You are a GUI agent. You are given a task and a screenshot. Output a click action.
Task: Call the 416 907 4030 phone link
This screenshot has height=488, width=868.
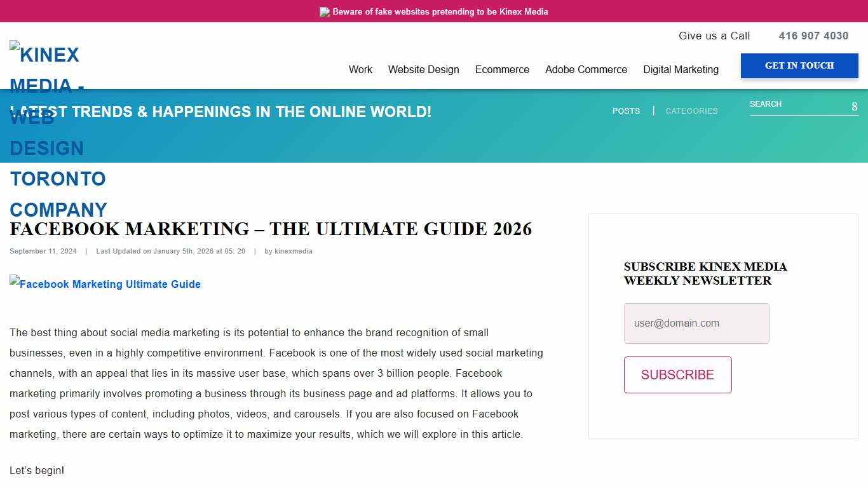813,36
